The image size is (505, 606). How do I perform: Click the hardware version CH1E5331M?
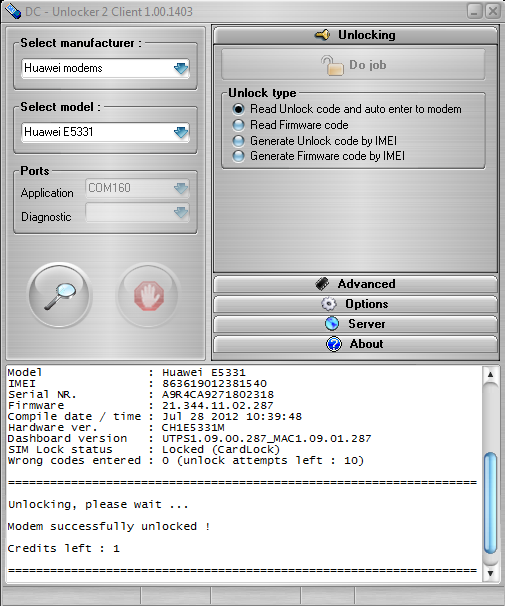(193, 427)
